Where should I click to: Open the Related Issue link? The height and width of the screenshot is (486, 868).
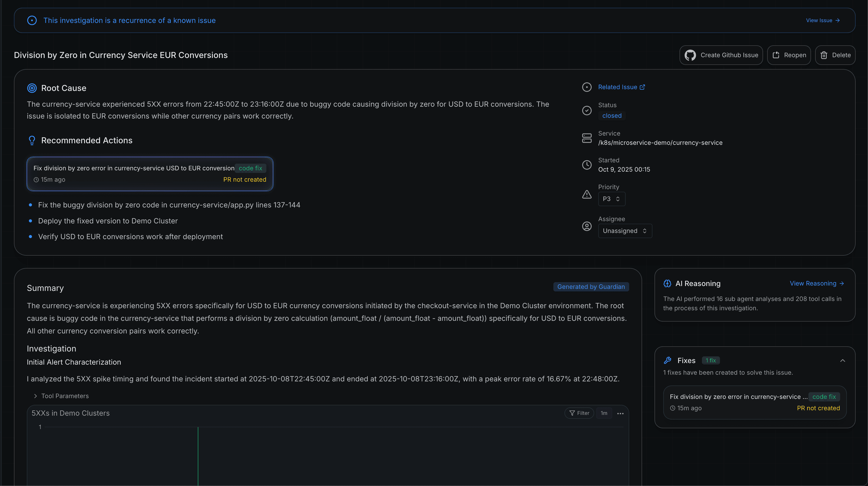click(621, 87)
